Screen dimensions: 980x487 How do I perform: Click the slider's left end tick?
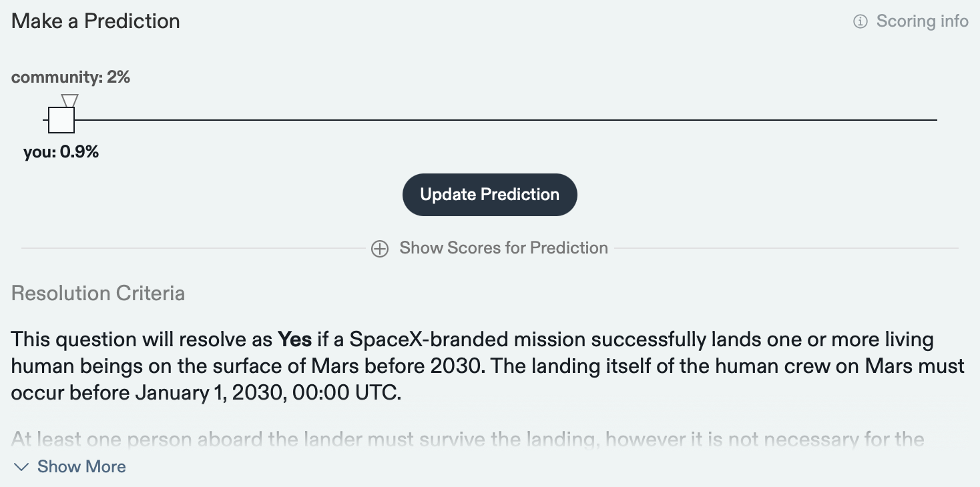click(x=45, y=120)
